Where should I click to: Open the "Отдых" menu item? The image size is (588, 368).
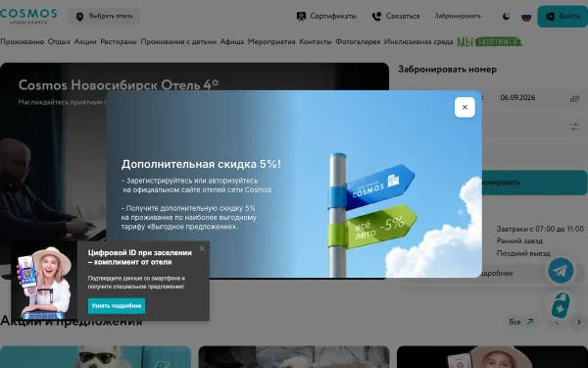59,41
